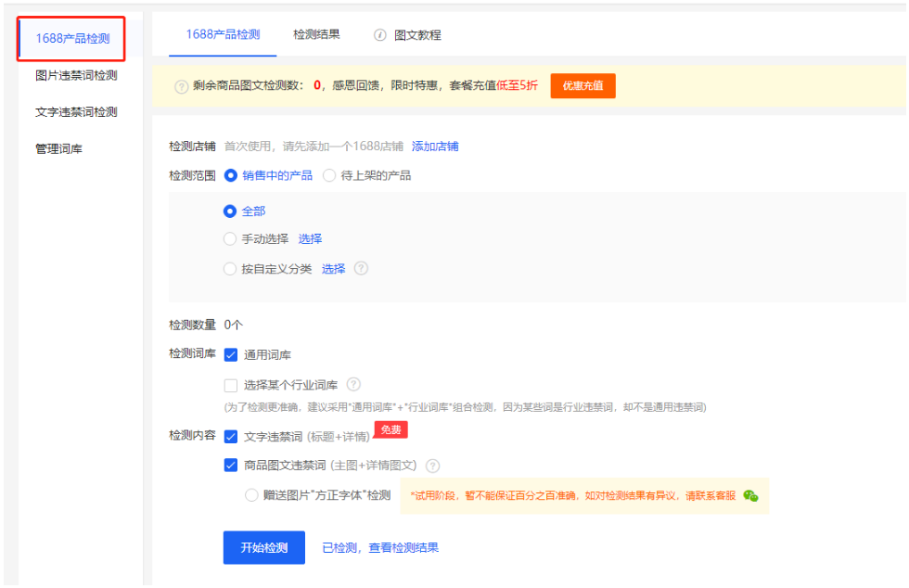Select the 赠送图片"方正字体"检测 radio option
Screen dimensions: 909x588
click(x=251, y=495)
